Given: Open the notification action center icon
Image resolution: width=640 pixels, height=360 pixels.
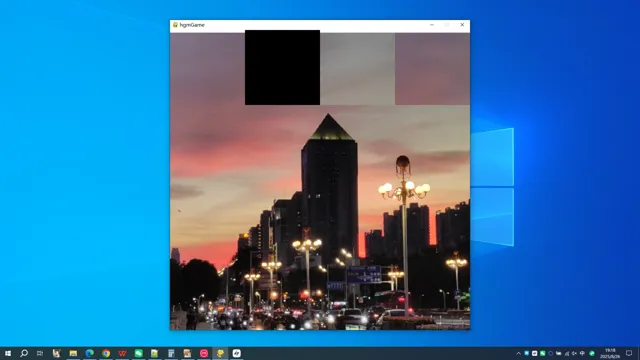Looking at the screenshot, I should point(629,353).
